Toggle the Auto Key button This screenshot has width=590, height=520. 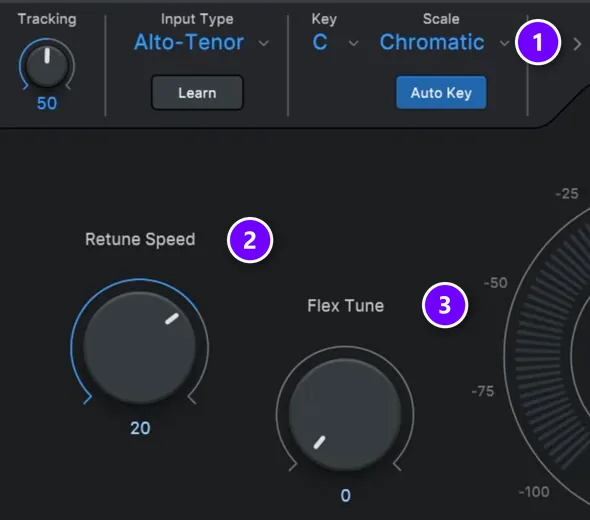click(x=441, y=93)
